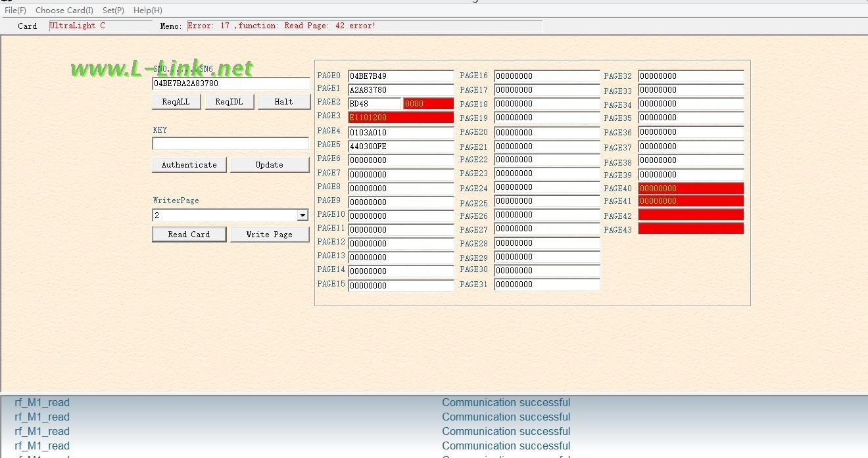The height and width of the screenshot is (458, 868).
Task: Click into the KEY input field
Action: tap(230, 144)
